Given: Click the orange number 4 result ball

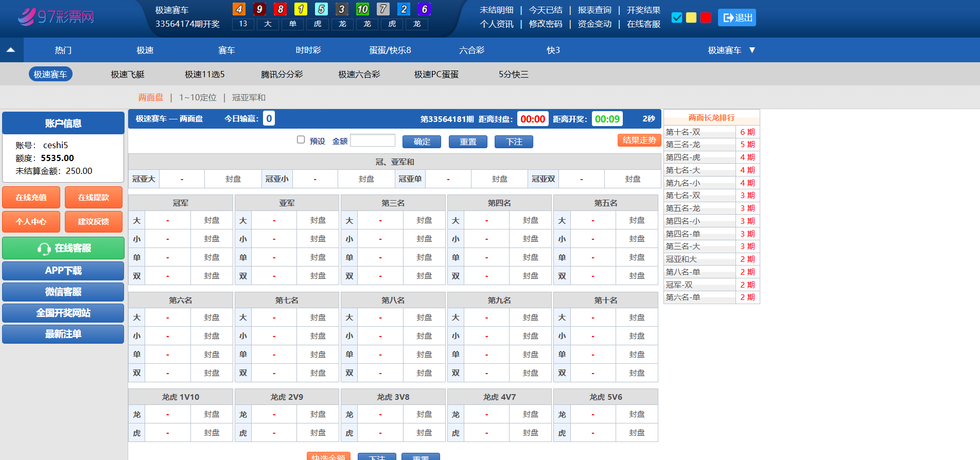Looking at the screenshot, I should (x=239, y=9).
